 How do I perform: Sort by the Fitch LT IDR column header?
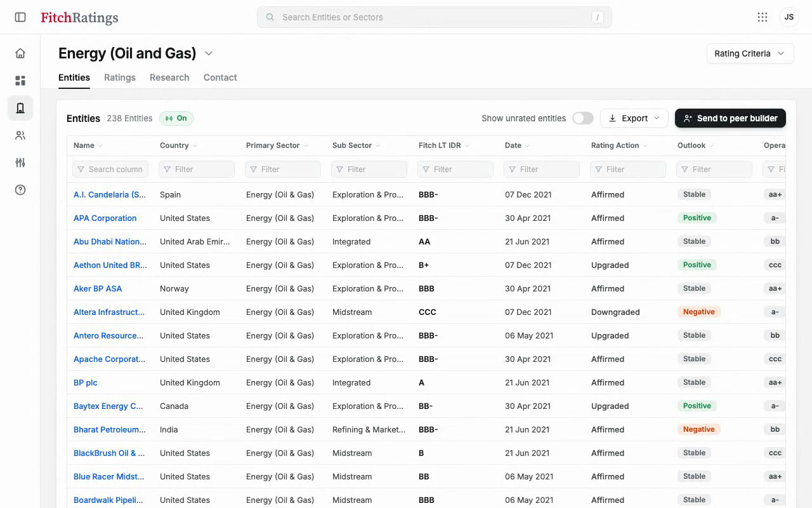click(443, 145)
